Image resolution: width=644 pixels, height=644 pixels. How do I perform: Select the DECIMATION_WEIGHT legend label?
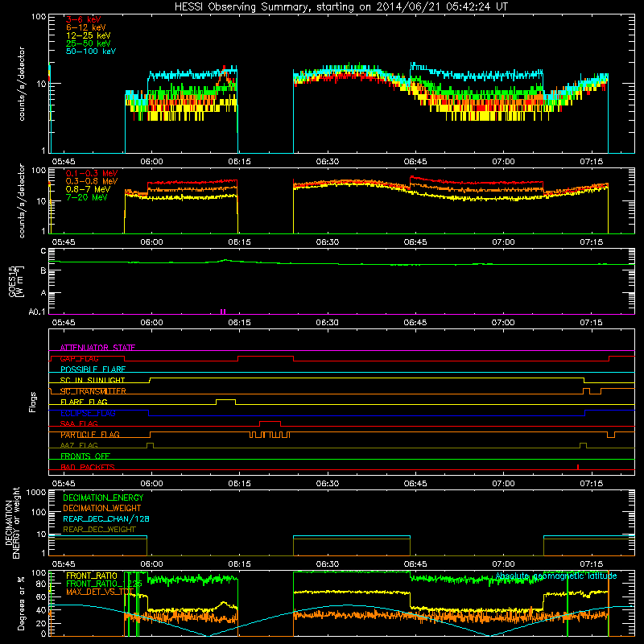click(102, 508)
